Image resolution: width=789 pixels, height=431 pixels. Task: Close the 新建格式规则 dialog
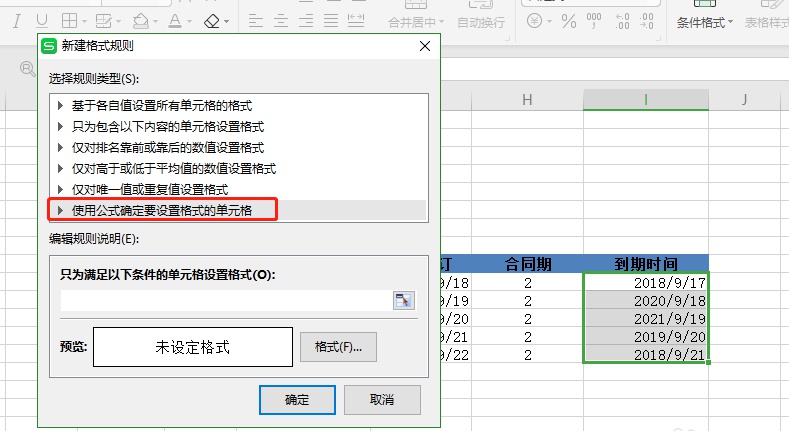(x=425, y=46)
